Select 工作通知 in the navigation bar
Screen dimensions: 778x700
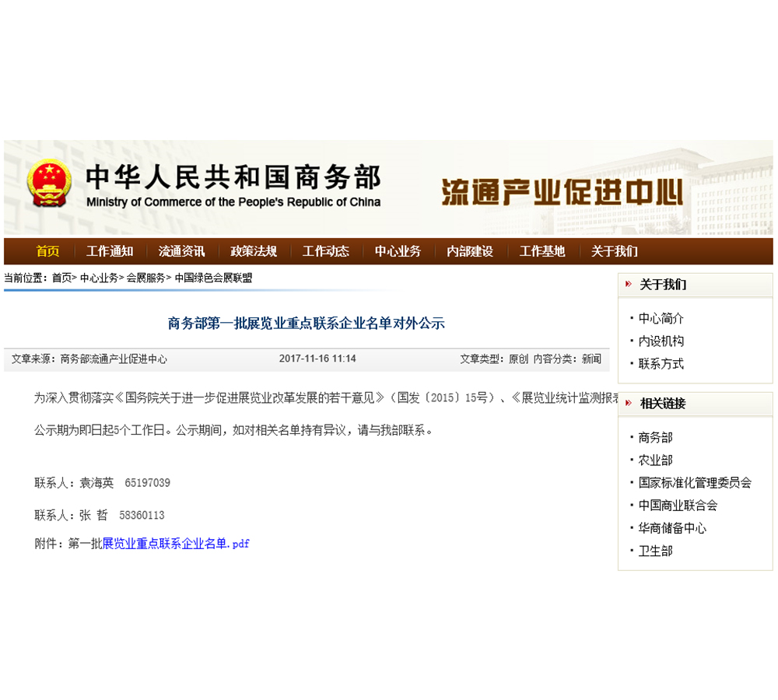[110, 251]
